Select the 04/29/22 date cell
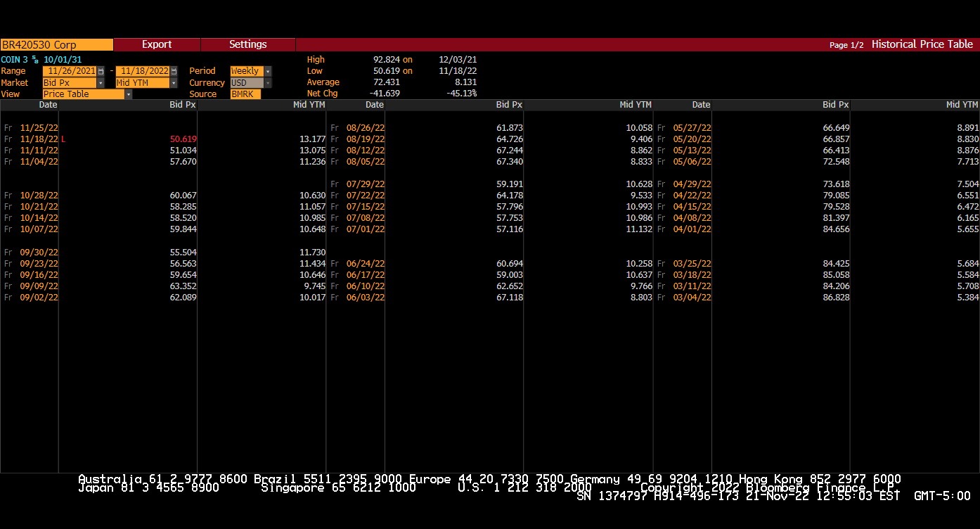980x529 pixels. tap(692, 184)
